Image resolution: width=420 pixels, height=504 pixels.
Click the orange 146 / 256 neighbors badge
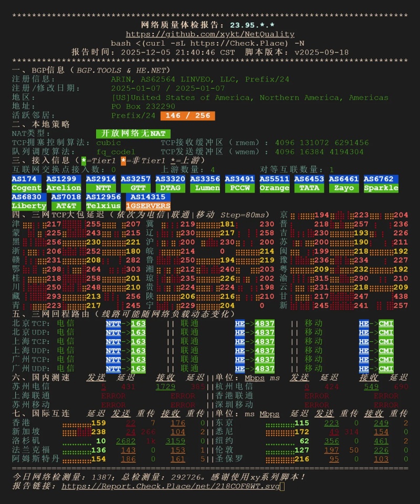187,115
